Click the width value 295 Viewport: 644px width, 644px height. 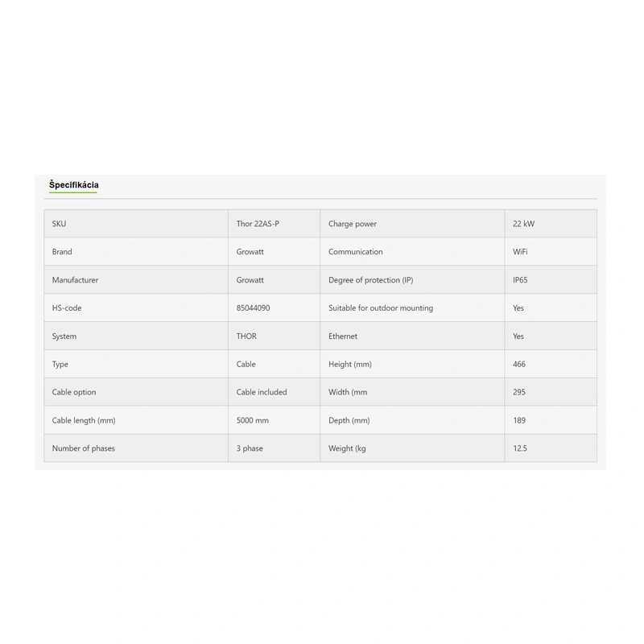[519, 393]
